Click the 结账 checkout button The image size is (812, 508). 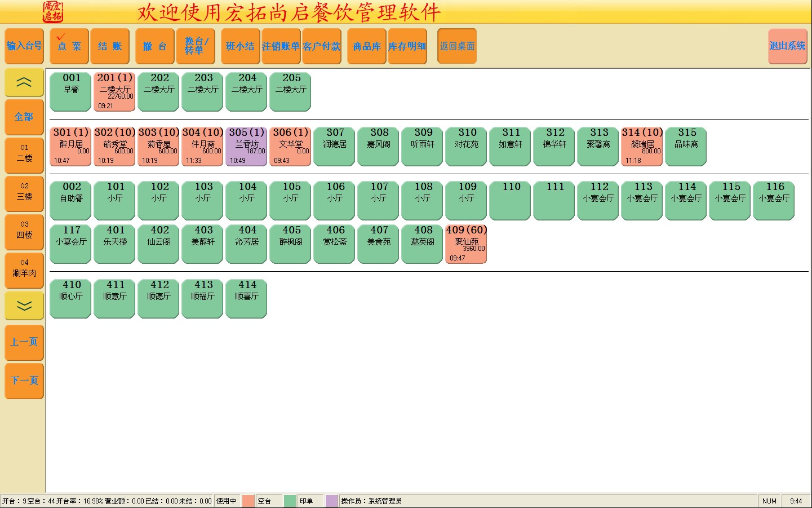tap(110, 46)
